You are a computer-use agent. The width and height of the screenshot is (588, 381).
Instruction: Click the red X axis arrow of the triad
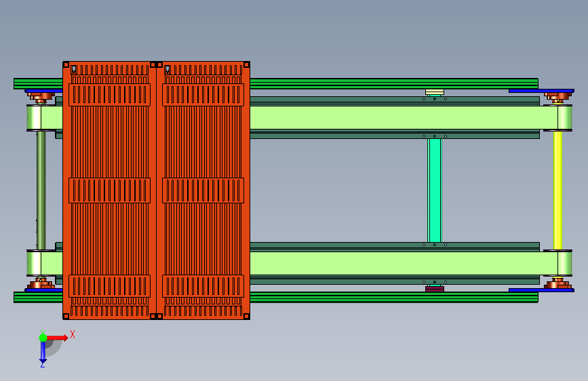coord(57,338)
